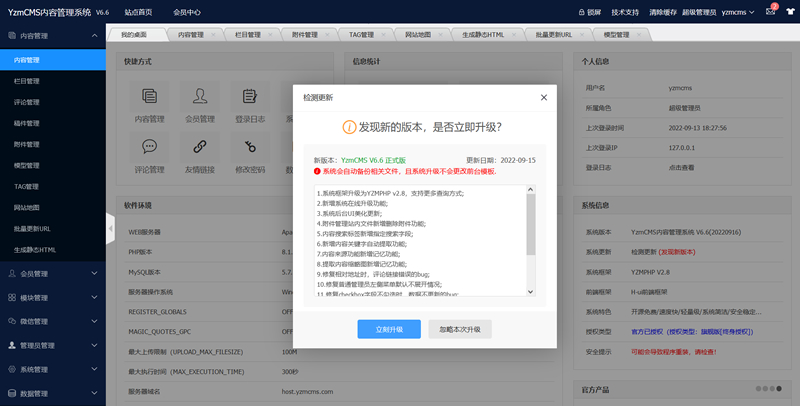The width and height of the screenshot is (800, 406).
Task: Switch to the 栏目管理 tab
Action: 246,34
